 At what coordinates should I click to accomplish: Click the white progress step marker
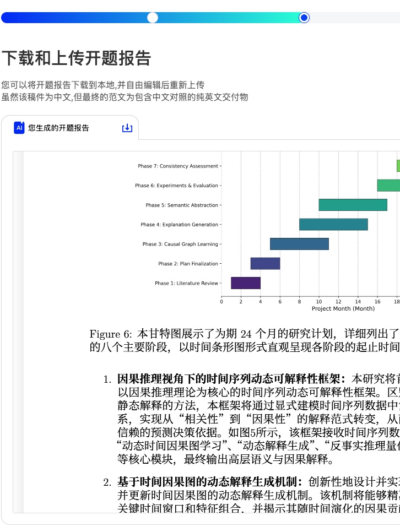[153, 18]
